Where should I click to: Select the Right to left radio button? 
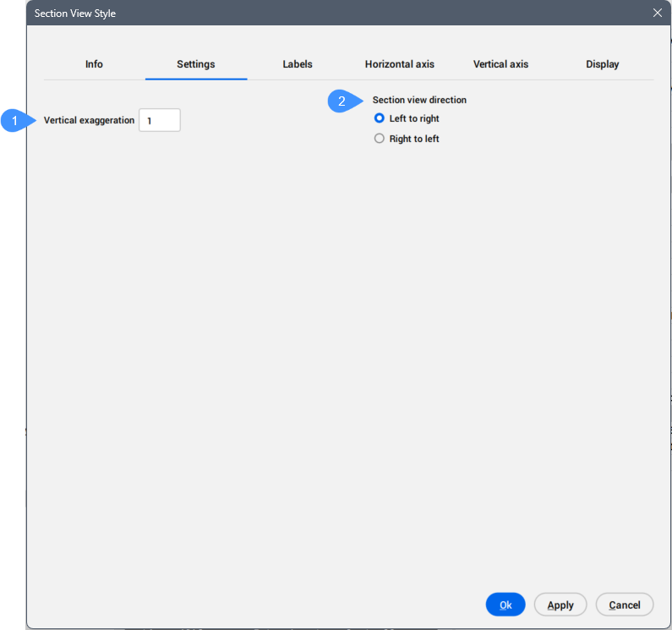click(380, 139)
